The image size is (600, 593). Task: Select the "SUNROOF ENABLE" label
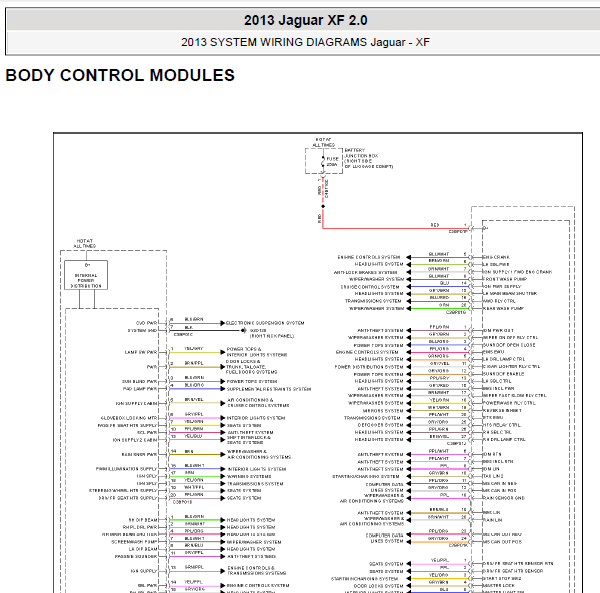[x=504, y=374]
